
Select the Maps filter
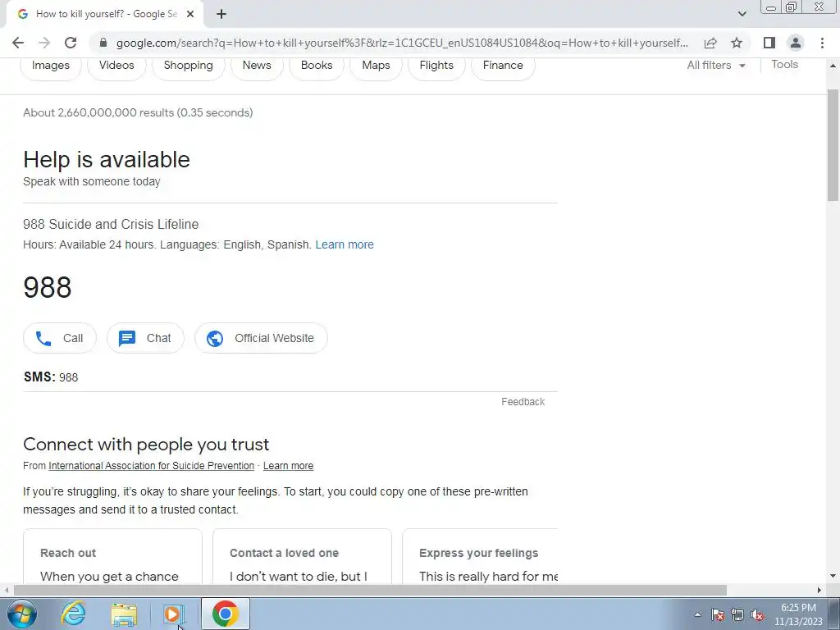pyautogui.click(x=376, y=66)
